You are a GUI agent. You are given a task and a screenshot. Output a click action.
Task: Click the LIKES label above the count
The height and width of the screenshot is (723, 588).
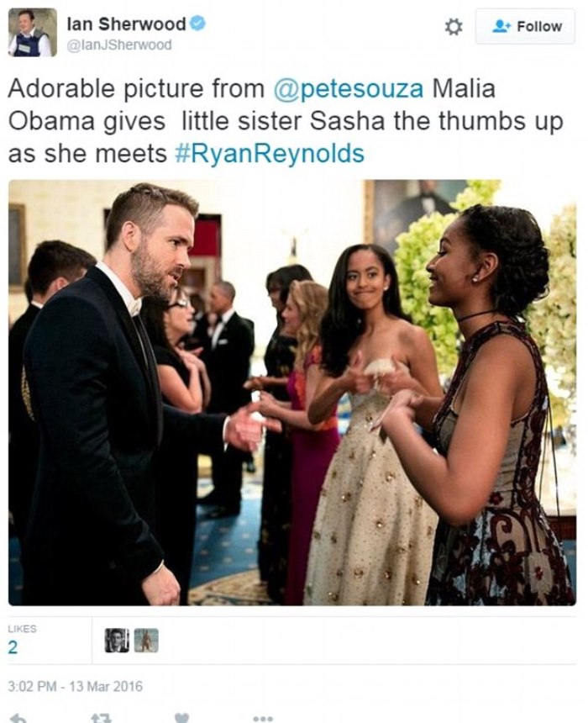pos(22,629)
